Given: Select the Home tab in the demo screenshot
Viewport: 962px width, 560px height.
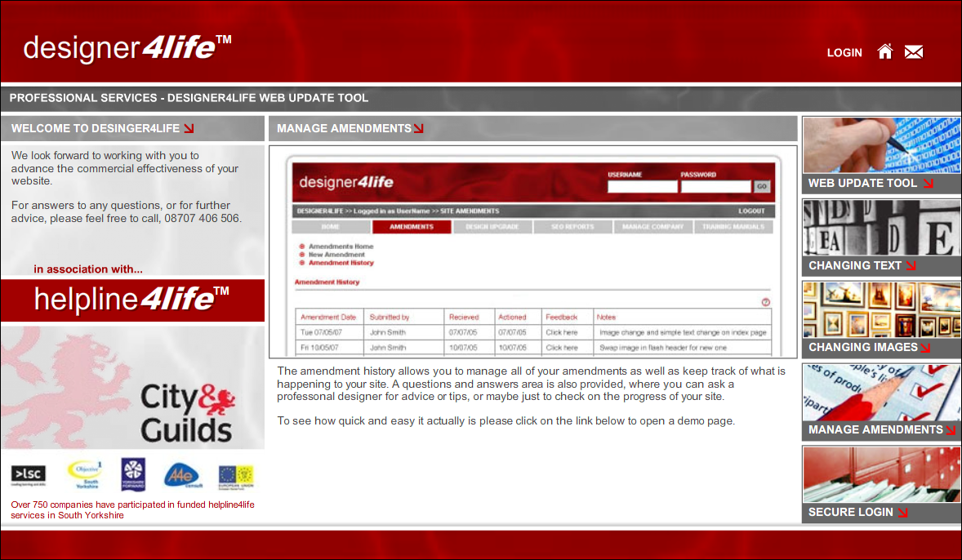Looking at the screenshot, I should [x=331, y=227].
